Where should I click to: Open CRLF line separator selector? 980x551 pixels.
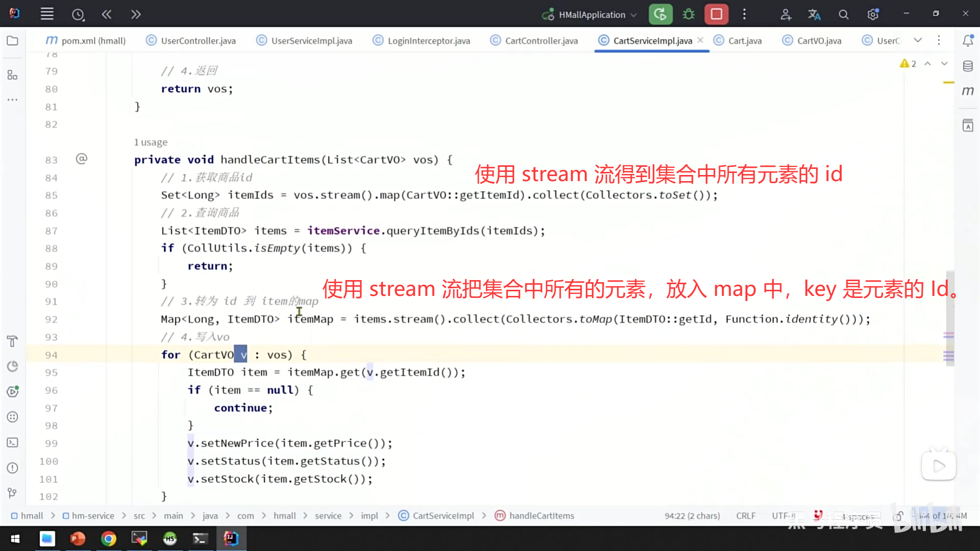pyautogui.click(x=746, y=516)
